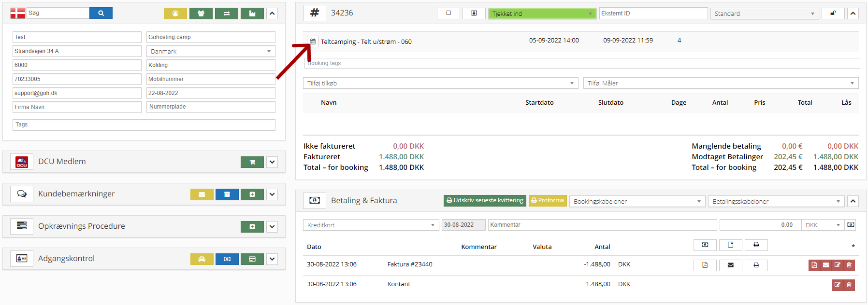Image resolution: width=868 pixels, height=305 pixels.
Task: Open the Tjekket ind status dropdown
Action: coord(542,14)
